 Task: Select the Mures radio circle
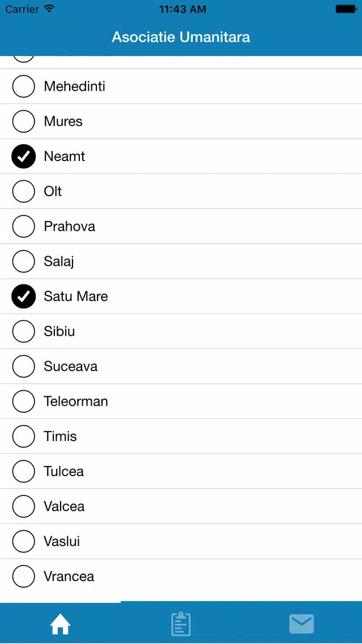pos(23,121)
